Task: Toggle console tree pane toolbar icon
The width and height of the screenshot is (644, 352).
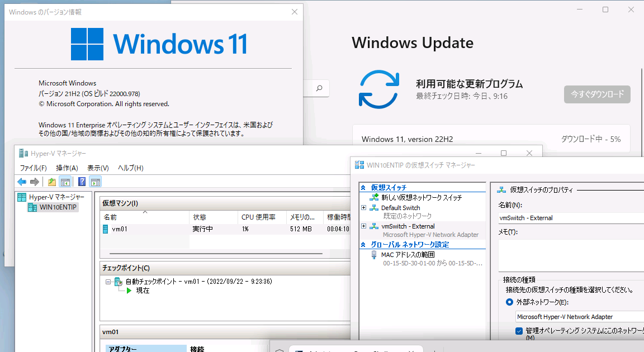Action: coord(65,182)
